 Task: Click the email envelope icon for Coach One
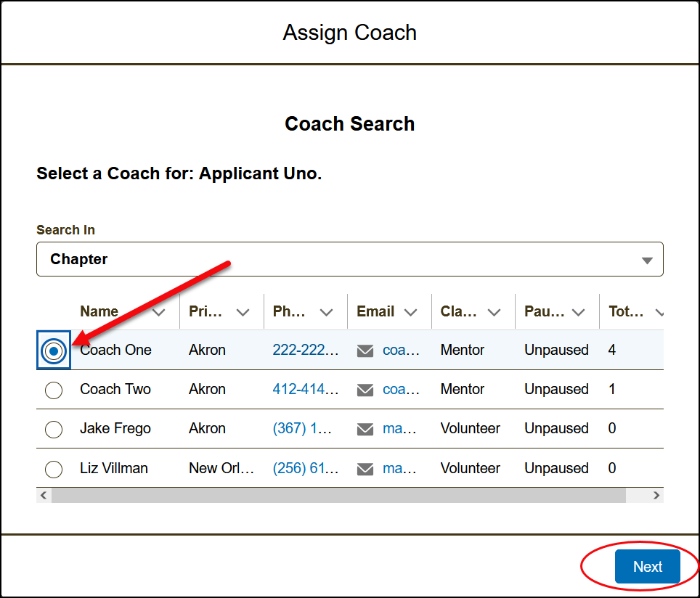click(365, 351)
